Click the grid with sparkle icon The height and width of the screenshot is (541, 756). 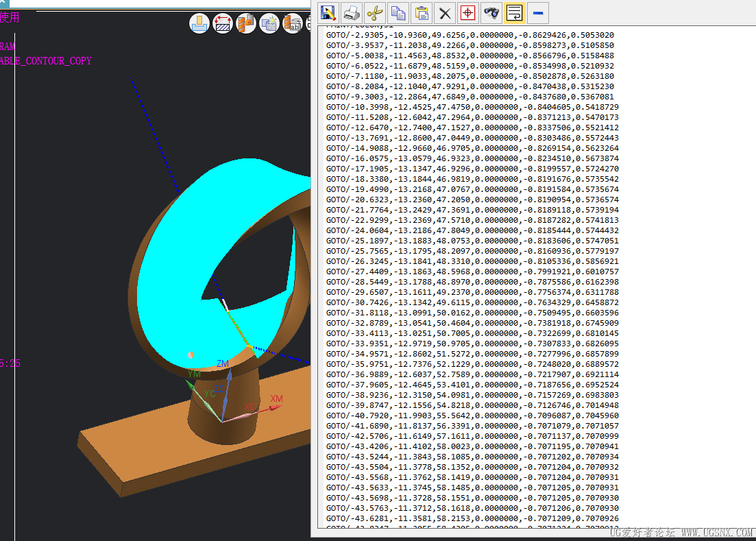[x=269, y=23]
